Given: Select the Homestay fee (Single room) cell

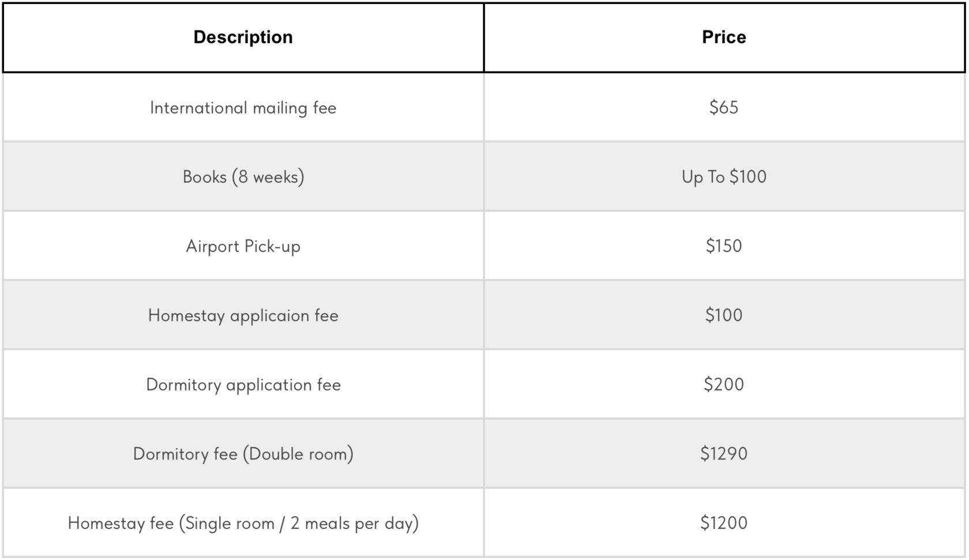Looking at the screenshot, I should pos(243,523).
